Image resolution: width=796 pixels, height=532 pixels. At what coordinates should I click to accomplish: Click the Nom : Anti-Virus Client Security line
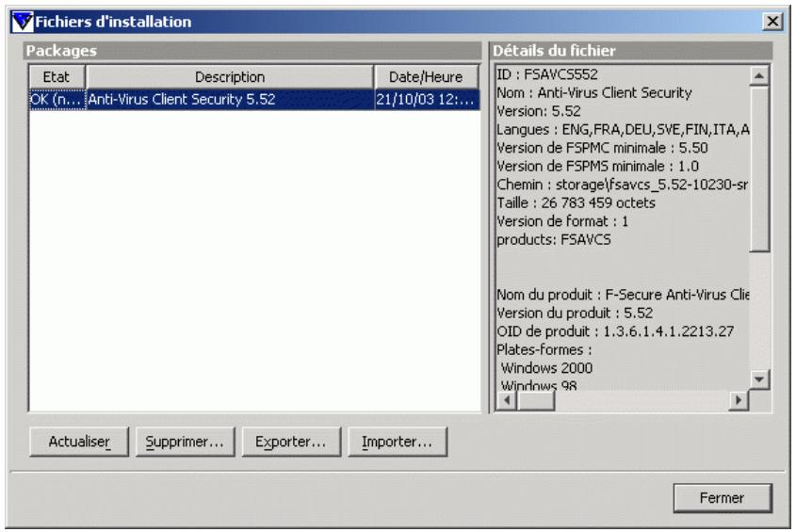pyautogui.click(x=594, y=93)
